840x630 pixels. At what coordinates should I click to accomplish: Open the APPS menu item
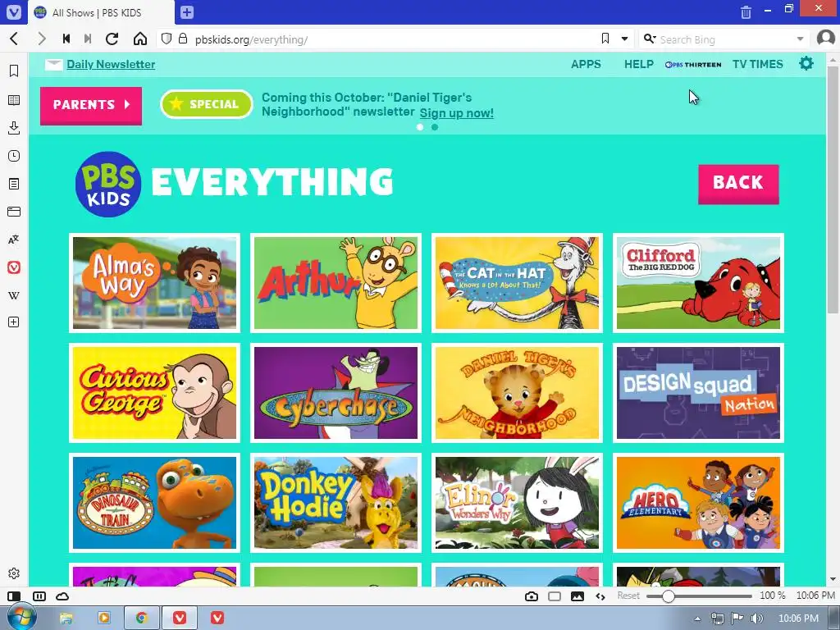point(586,64)
